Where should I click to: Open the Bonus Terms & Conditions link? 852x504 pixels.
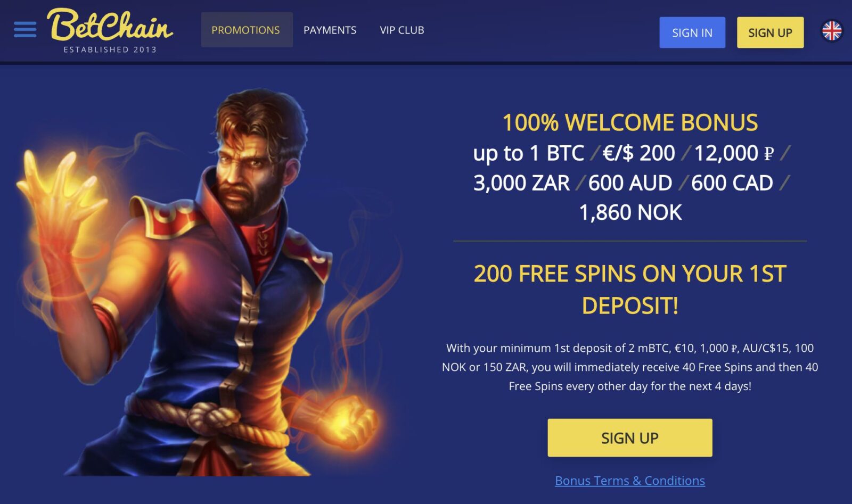[630, 481]
